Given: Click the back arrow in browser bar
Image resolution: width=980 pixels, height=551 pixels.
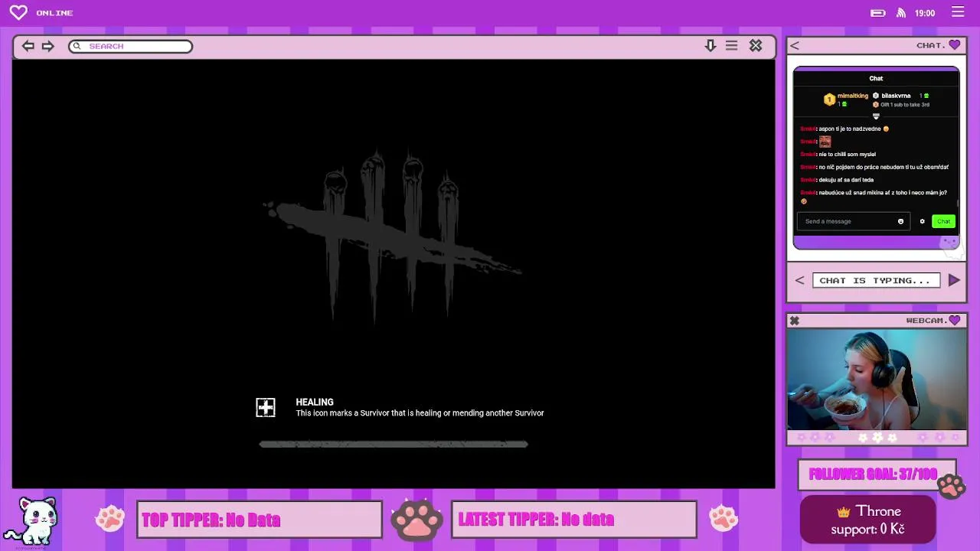Looking at the screenshot, I should pos(28,46).
